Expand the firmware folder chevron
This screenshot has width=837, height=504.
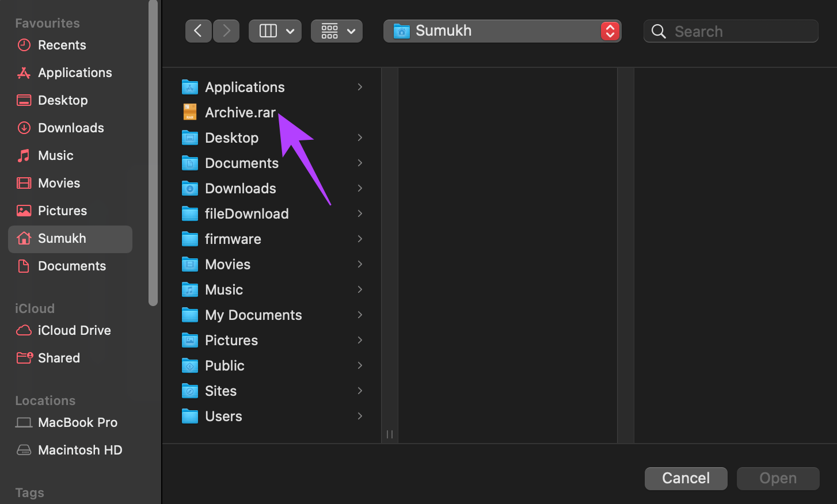pos(360,239)
